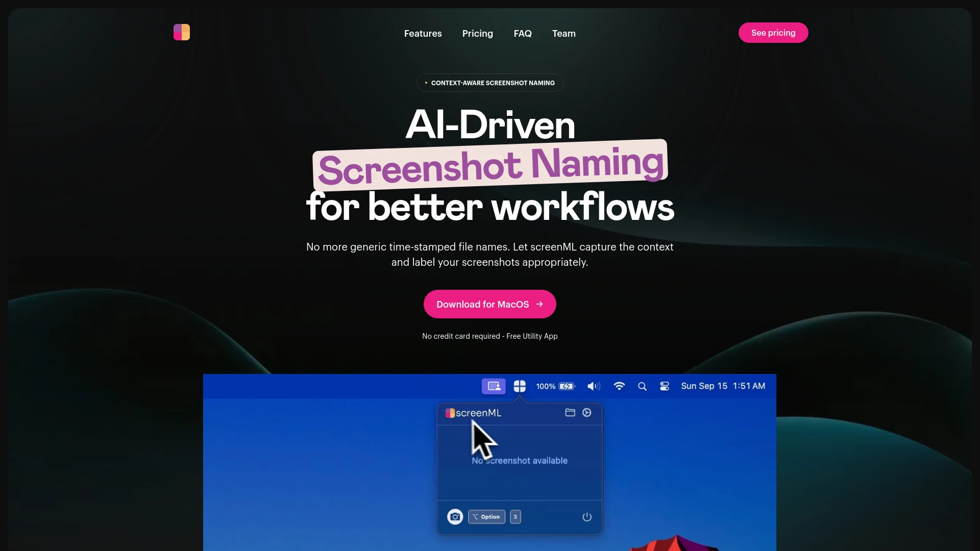Expand the FAQ navigation dropdown
The height and width of the screenshot is (551, 980).
click(x=522, y=33)
